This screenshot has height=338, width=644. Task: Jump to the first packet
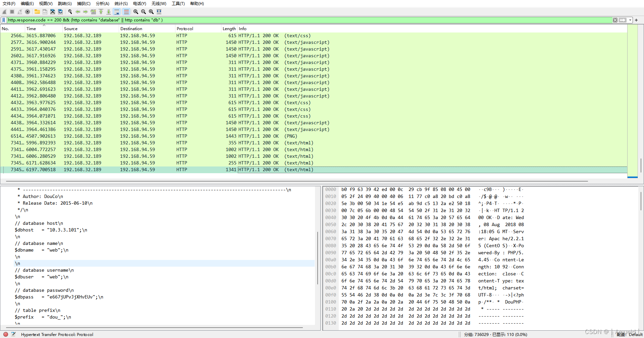pos(101,12)
